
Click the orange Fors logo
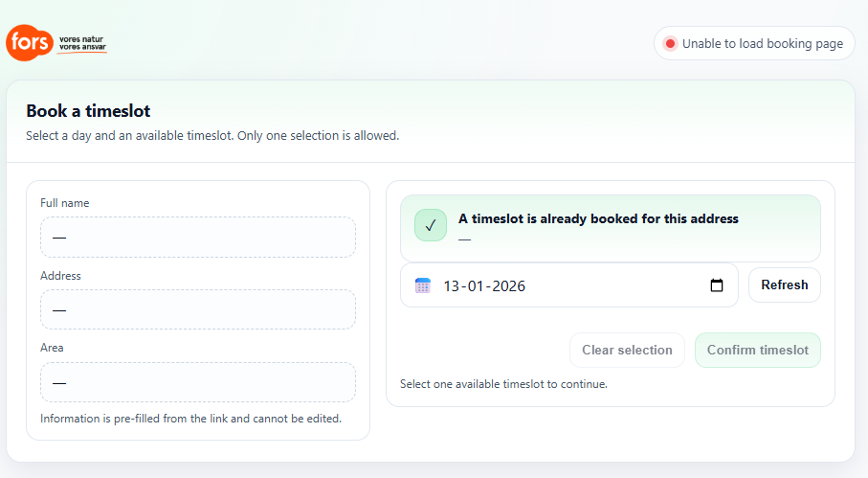30,43
